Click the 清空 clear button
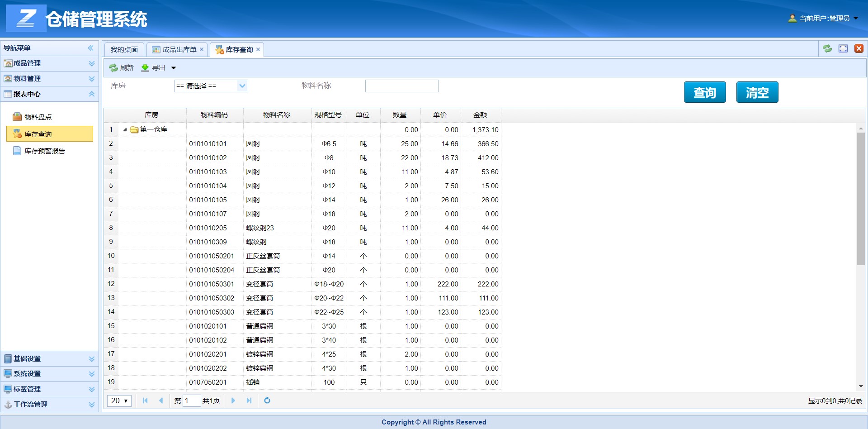This screenshot has height=429, width=868. coord(757,92)
